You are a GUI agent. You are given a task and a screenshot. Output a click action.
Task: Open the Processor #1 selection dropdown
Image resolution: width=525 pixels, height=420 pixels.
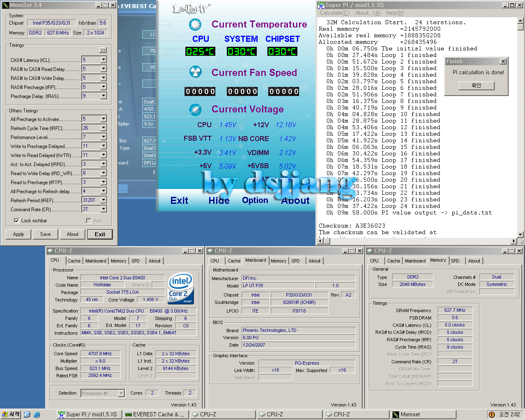(121, 393)
